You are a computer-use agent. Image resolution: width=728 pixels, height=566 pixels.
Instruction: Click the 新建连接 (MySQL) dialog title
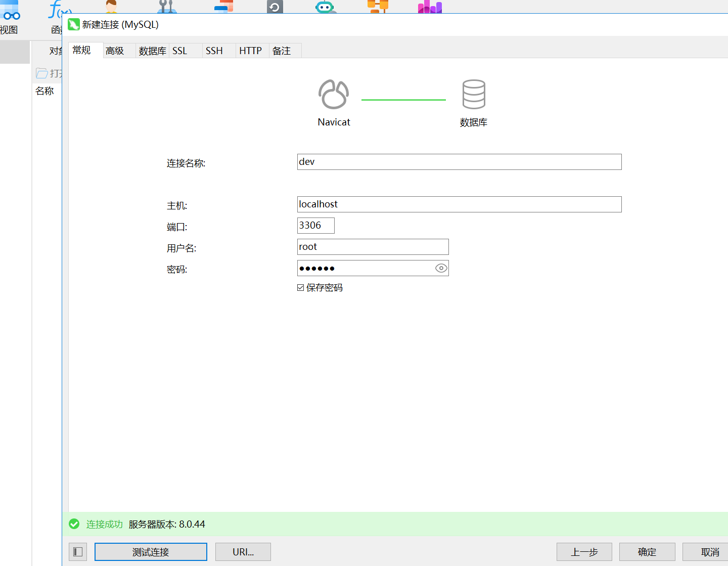120,24
